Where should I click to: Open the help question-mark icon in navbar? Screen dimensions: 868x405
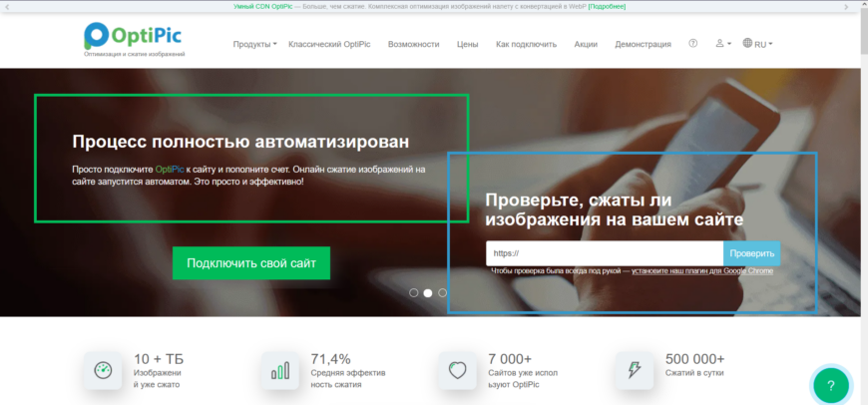point(693,44)
